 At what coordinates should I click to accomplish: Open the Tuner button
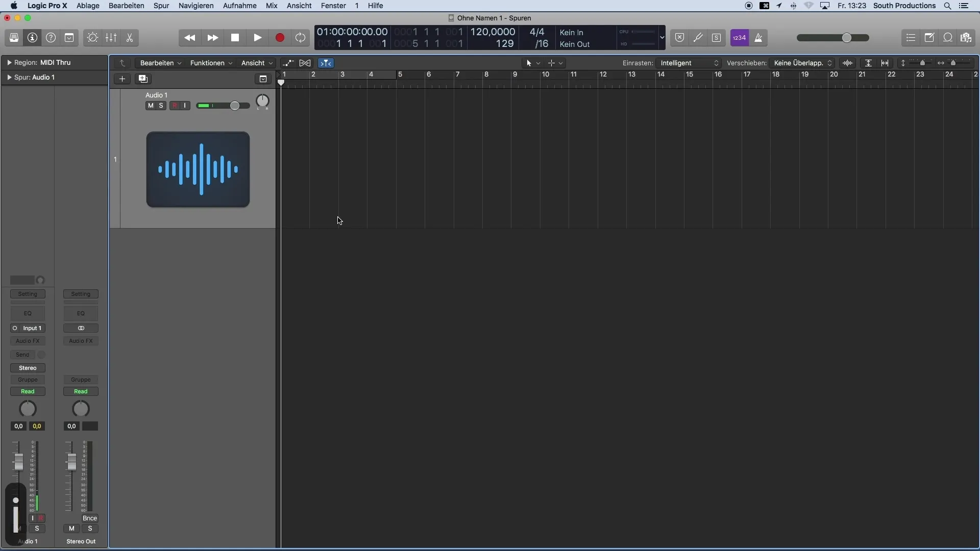click(698, 38)
